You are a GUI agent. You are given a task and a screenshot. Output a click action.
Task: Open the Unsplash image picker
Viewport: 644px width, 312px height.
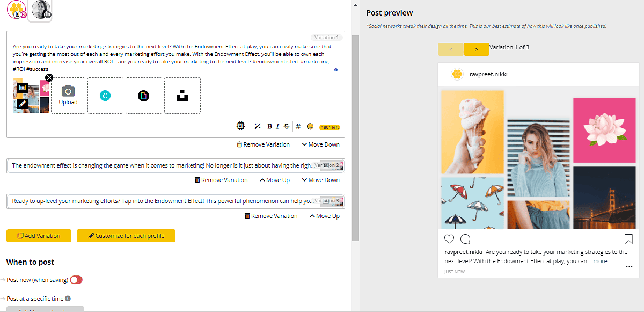(182, 96)
